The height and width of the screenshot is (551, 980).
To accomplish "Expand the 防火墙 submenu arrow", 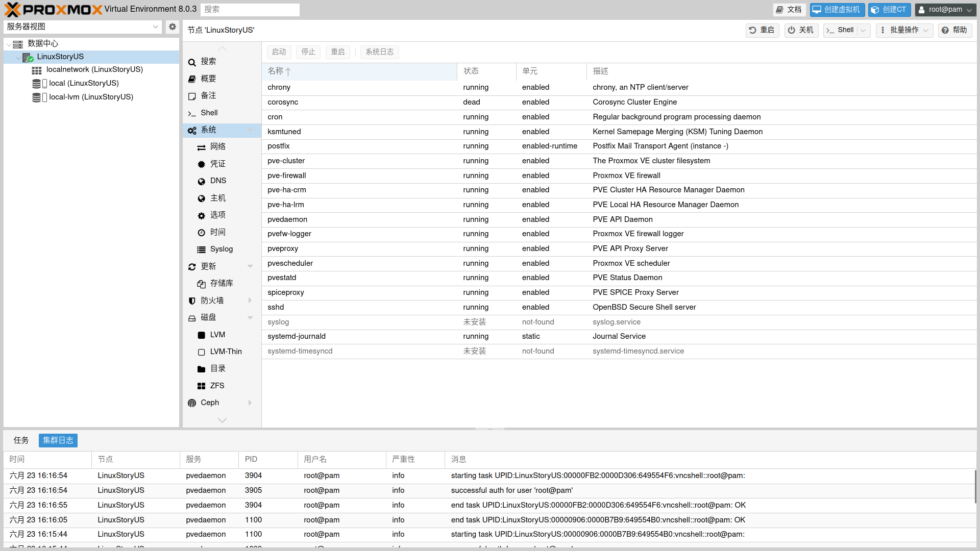I will pyautogui.click(x=250, y=300).
